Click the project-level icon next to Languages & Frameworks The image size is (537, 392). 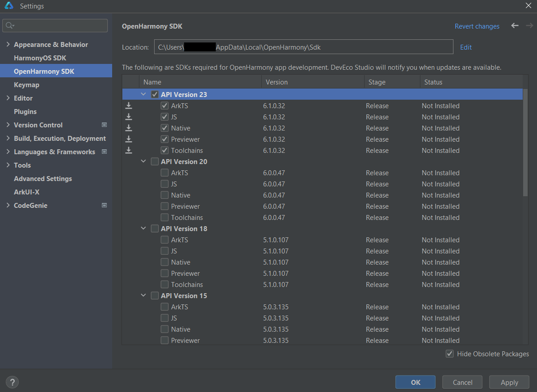click(x=105, y=152)
